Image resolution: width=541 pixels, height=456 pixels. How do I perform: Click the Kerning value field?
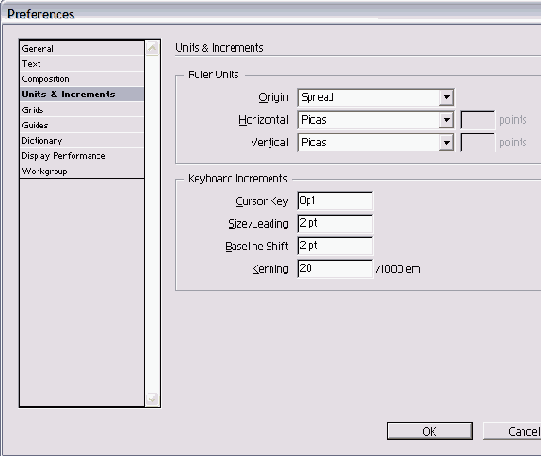[335, 269]
